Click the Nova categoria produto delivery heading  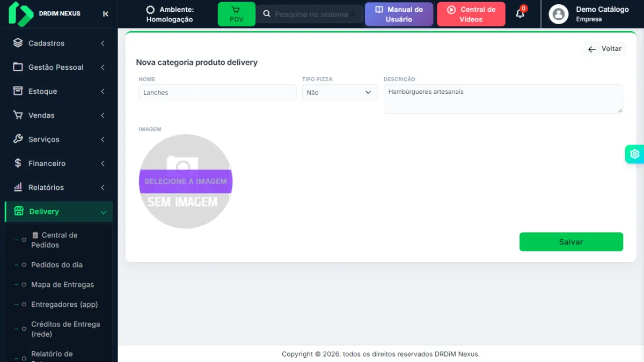(x=197, y=62)
